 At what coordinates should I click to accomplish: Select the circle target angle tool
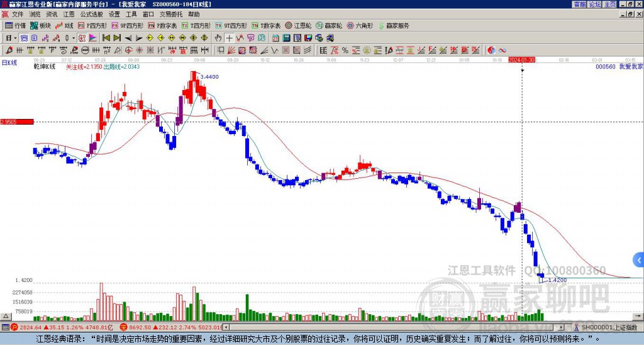(128, 50)
